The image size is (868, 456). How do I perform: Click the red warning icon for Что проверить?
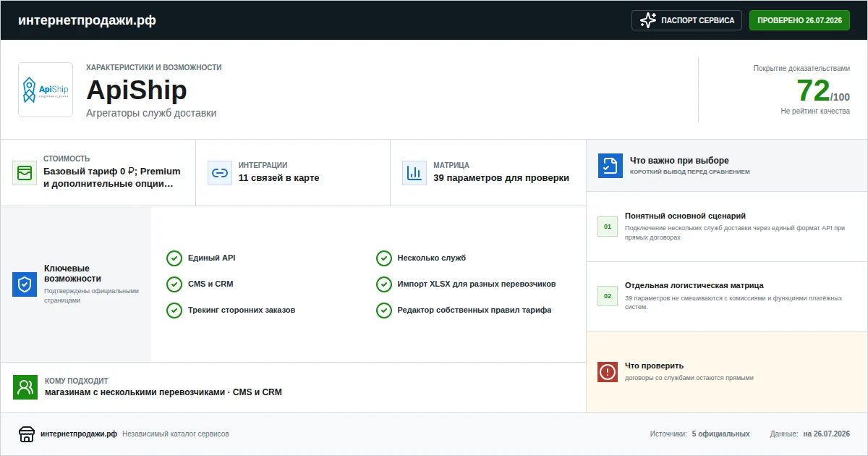coord(608,372)
